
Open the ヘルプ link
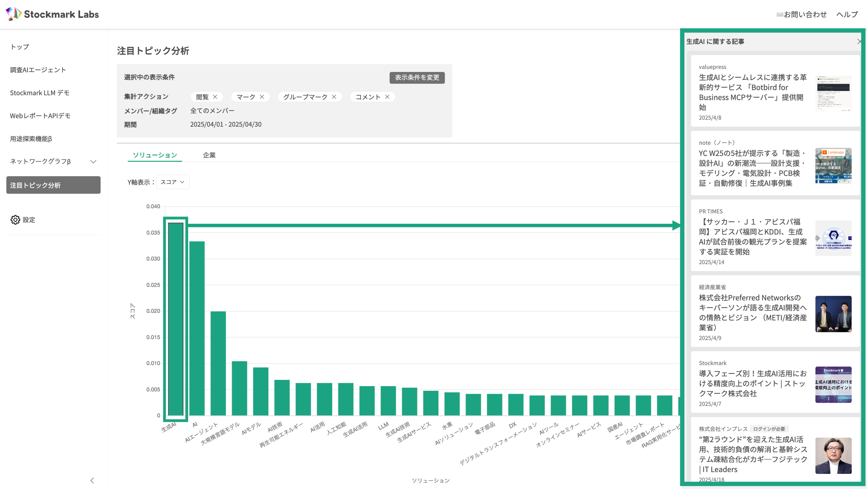(847, 15)
